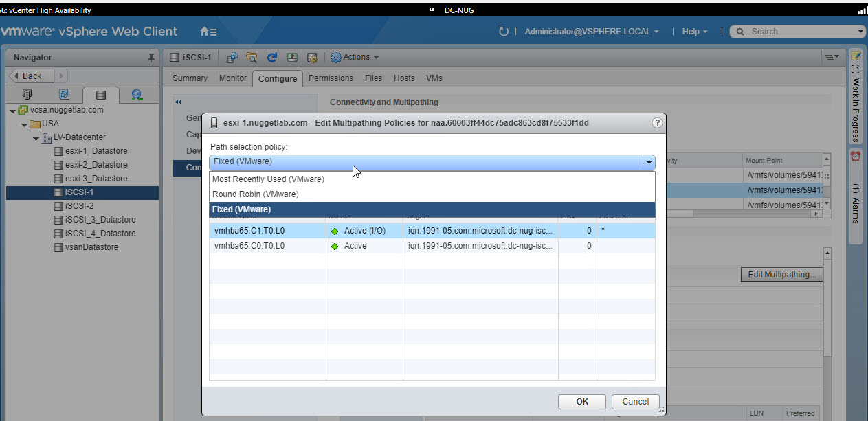Choose Most Recently Used (VMware) policy
This screenshot has height=421, width=868.
pyautogui.click(x=268, y=179)
